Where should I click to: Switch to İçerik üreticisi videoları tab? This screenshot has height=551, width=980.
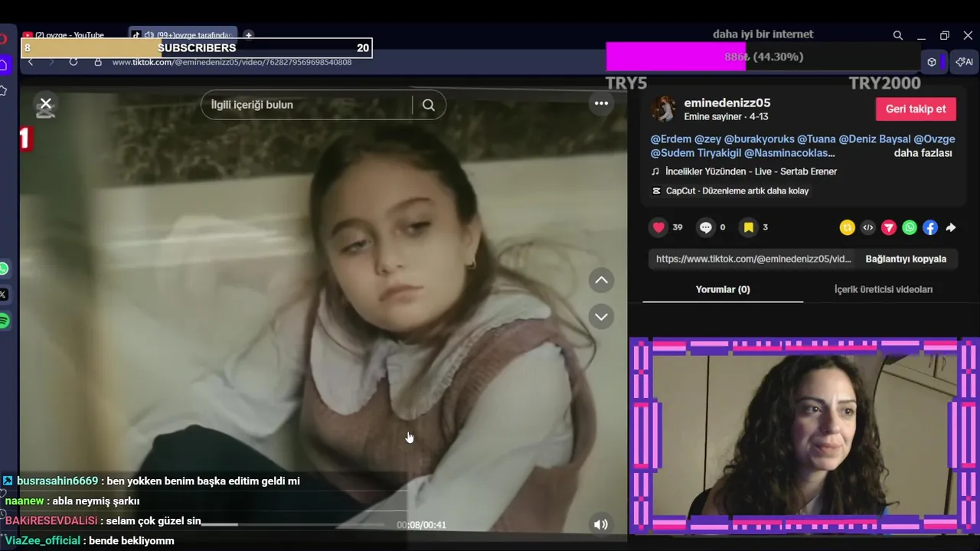coord(884,289)
